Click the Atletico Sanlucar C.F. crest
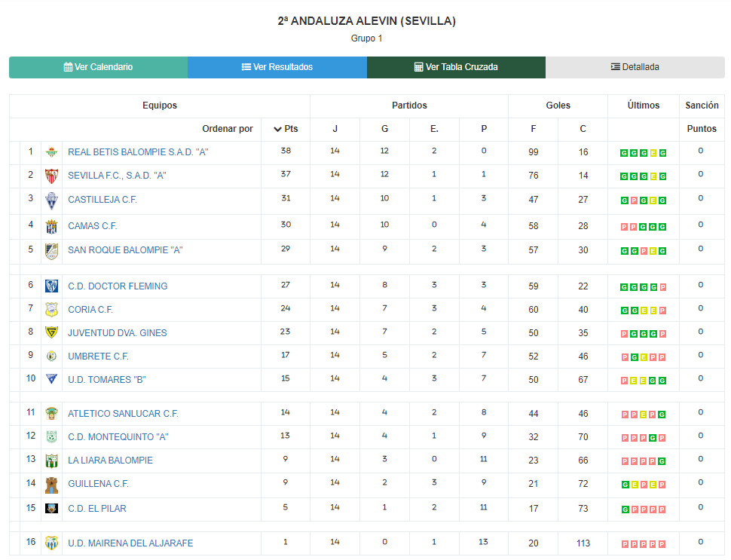The width and height of the screenshot is (731, 560). coord(51,413)
